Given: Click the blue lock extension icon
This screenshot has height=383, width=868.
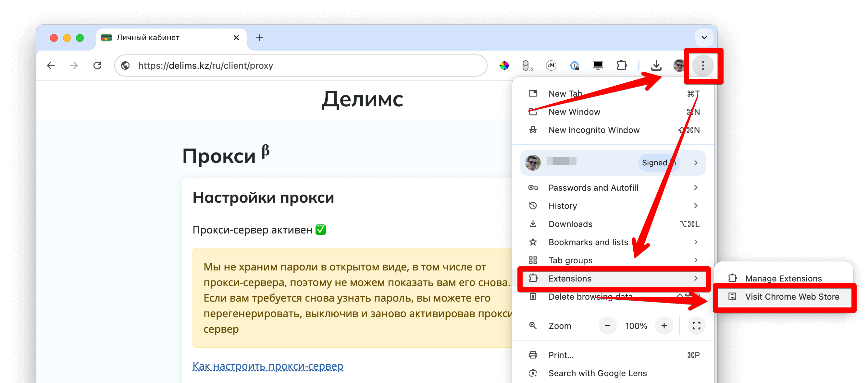Looking at the screenshot, I should coord(575,65).
